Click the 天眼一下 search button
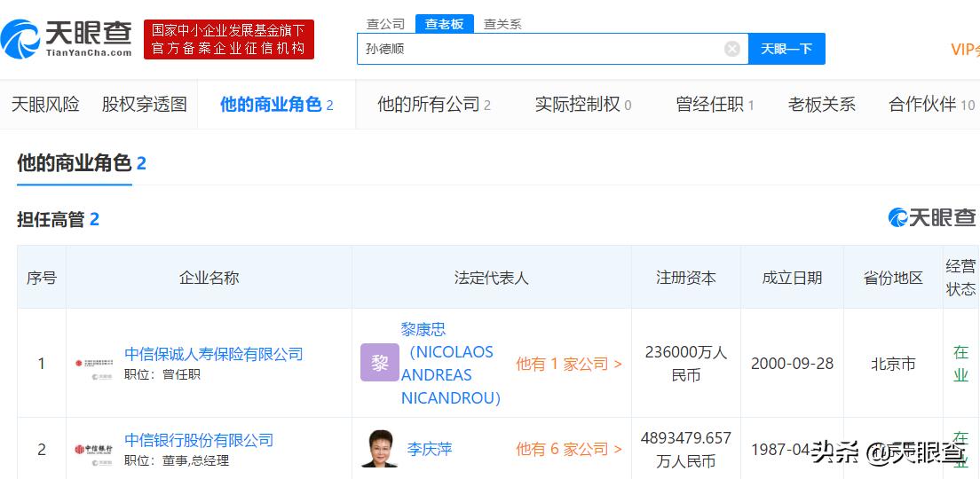Image resolution: width=980 pixels, height=479 pixels. (786, 49)
